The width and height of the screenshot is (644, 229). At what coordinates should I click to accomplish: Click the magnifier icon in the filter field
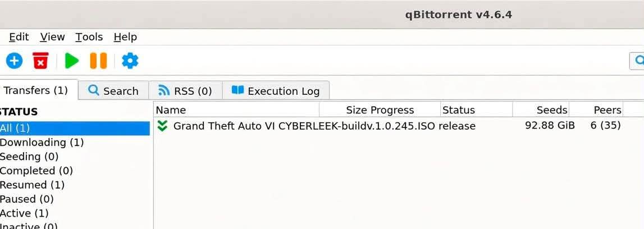tap(640, 60)
